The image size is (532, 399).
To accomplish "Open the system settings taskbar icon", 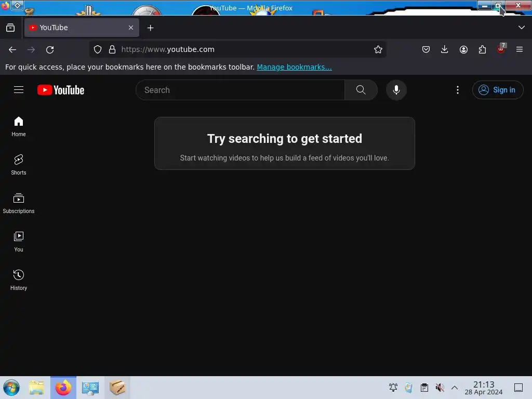I will click(90, 388).
